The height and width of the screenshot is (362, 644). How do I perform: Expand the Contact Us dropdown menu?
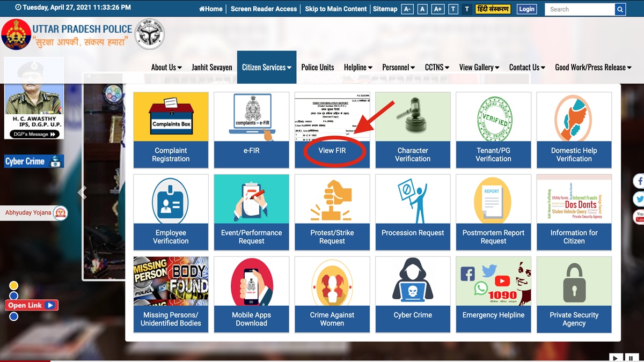point(527,68)
